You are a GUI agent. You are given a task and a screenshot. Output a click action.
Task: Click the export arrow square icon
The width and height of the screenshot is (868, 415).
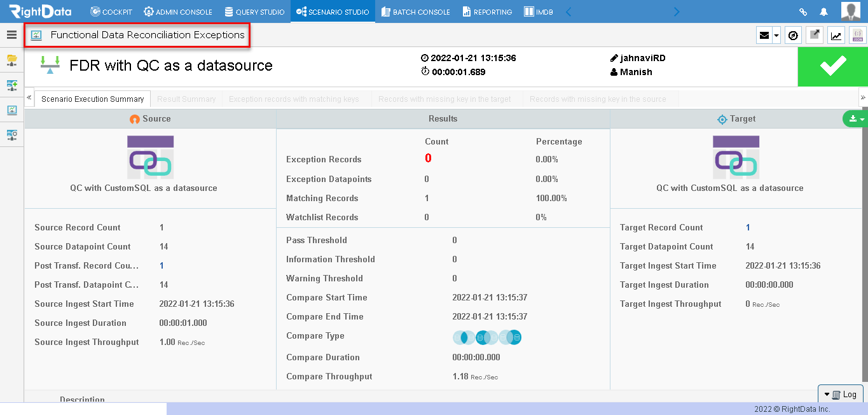(x=815, y=36)
